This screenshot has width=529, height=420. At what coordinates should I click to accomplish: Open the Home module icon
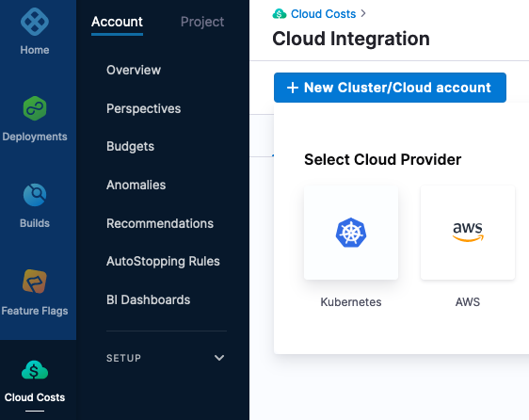click(x=35, y=22)
